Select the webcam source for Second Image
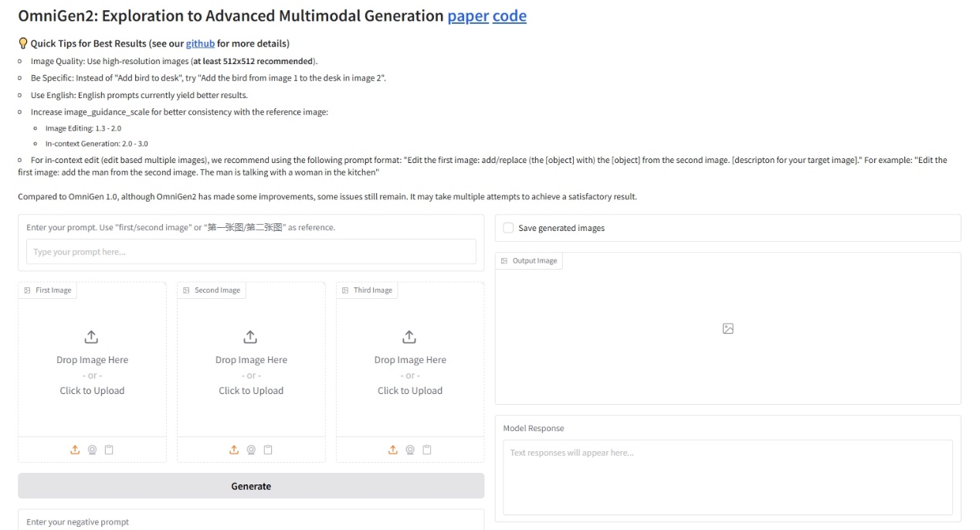This screenshot has width=980, height=530. click(251, 450)
